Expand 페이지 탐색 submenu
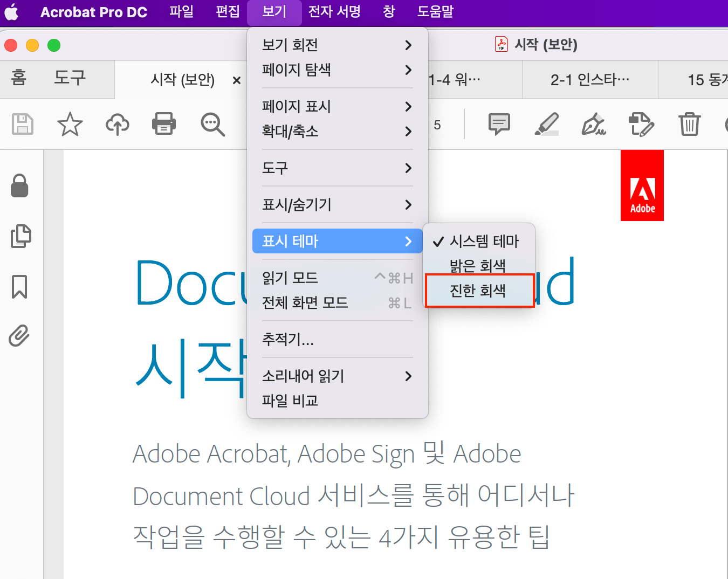728x579 pixels. pos(338,70)
